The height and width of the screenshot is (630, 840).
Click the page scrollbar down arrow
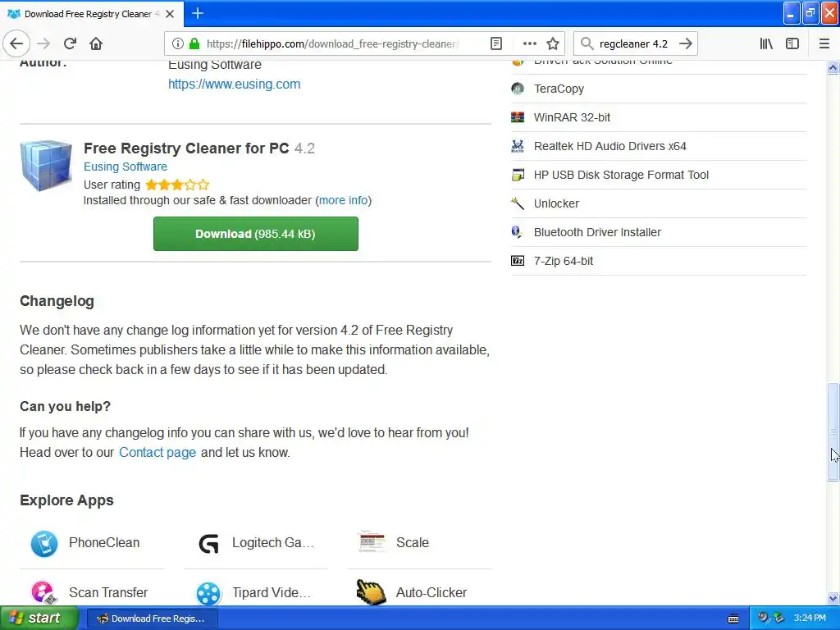pos(833,598)
